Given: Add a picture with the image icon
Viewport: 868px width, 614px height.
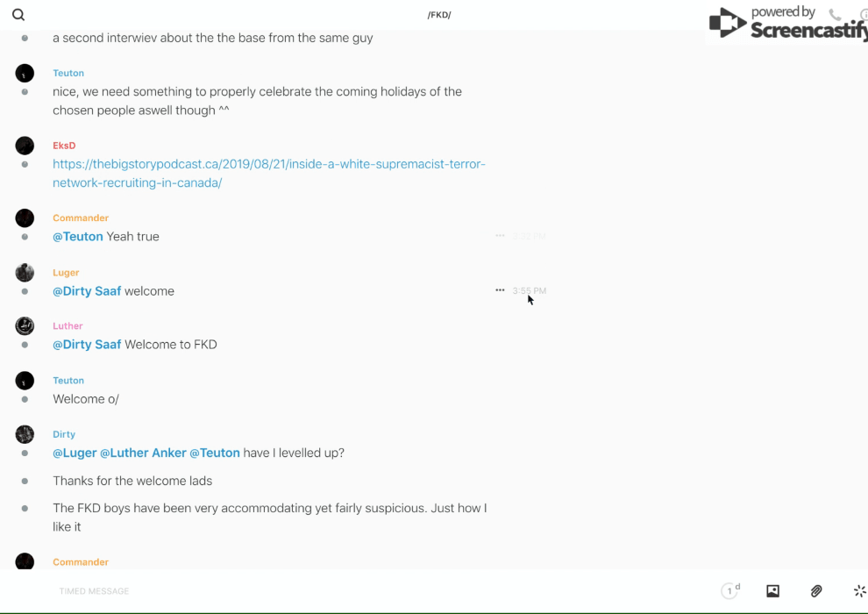Looking at the screenshot, I should [772, 591].
